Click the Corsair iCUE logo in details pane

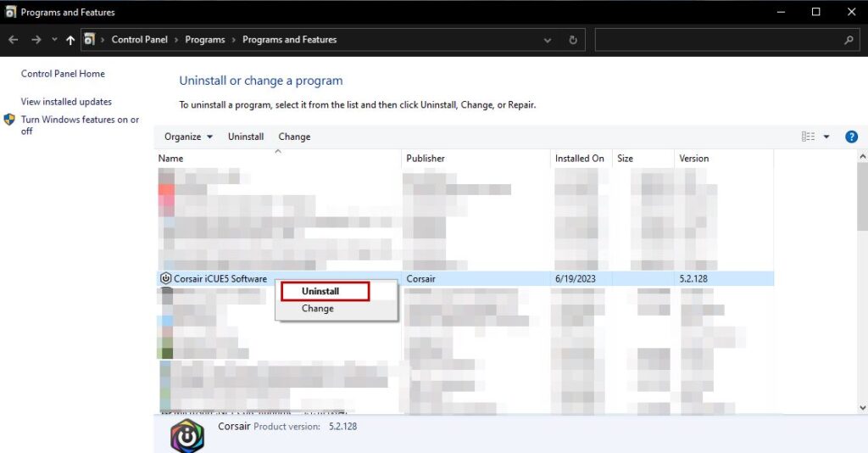[187, 436]
